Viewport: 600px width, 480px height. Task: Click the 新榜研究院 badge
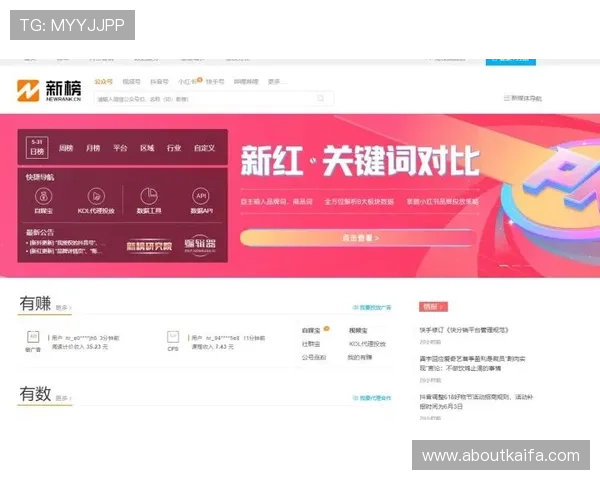pyautogui.click(x=149, y=246)
